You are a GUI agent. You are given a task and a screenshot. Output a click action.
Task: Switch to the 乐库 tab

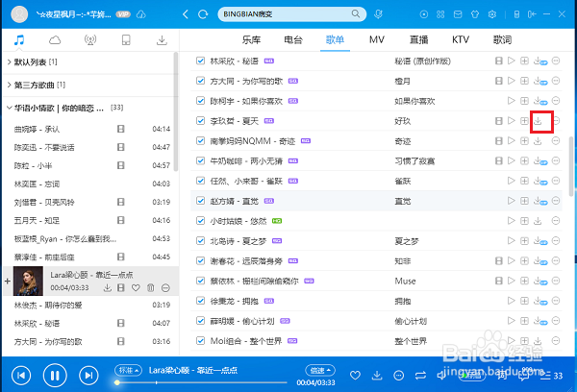(x=251, y=39)
